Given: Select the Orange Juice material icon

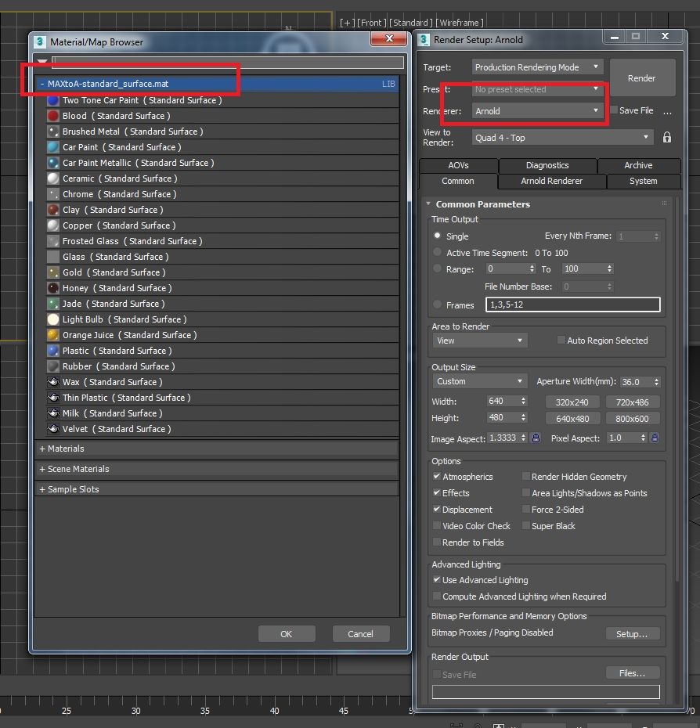Looking at the screenshot, I should [x=53, y=335].
